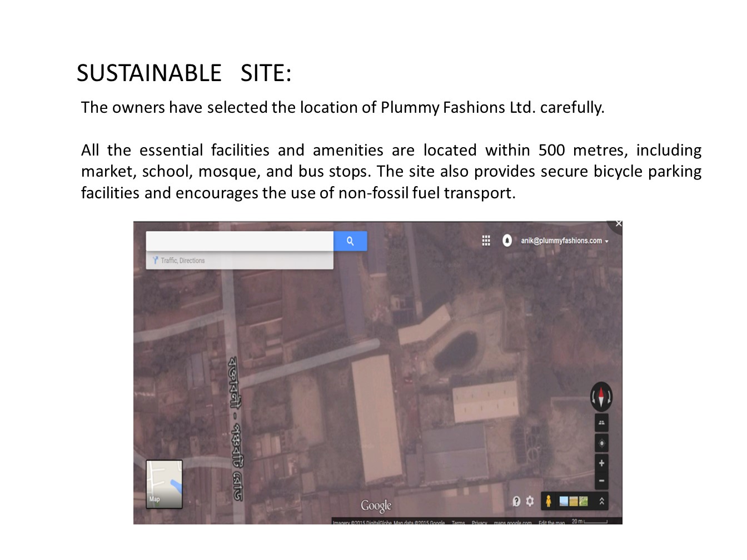Image resolution: width=747 pixels, height=560 pixels.
Task: Click the My Location button
Action: [x=602, y=443]
